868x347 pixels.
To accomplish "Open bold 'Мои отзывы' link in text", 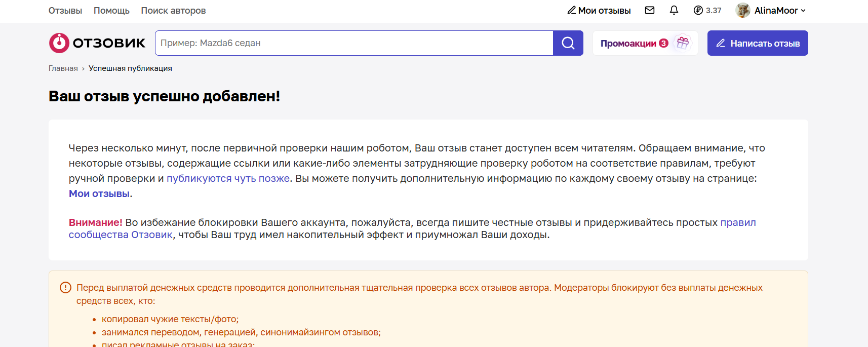I will (99, 194).
